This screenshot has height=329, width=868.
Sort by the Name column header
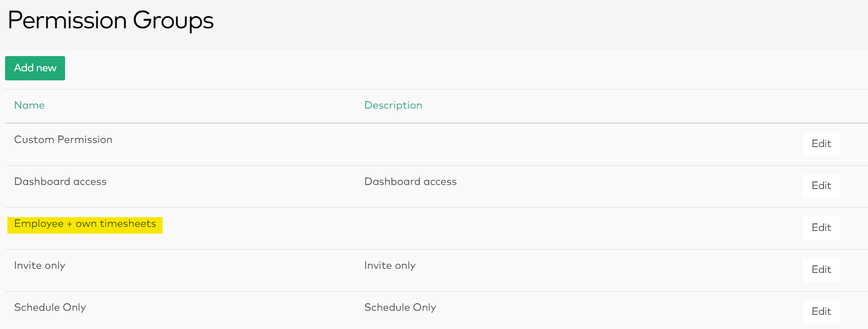[29, 105]
